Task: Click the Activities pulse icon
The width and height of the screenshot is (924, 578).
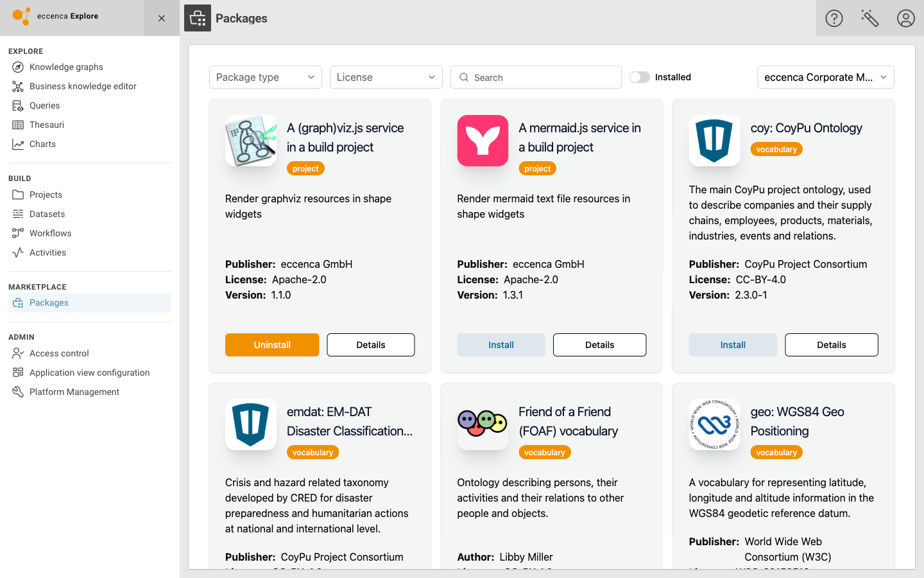Action: click(x=18, y=252)
